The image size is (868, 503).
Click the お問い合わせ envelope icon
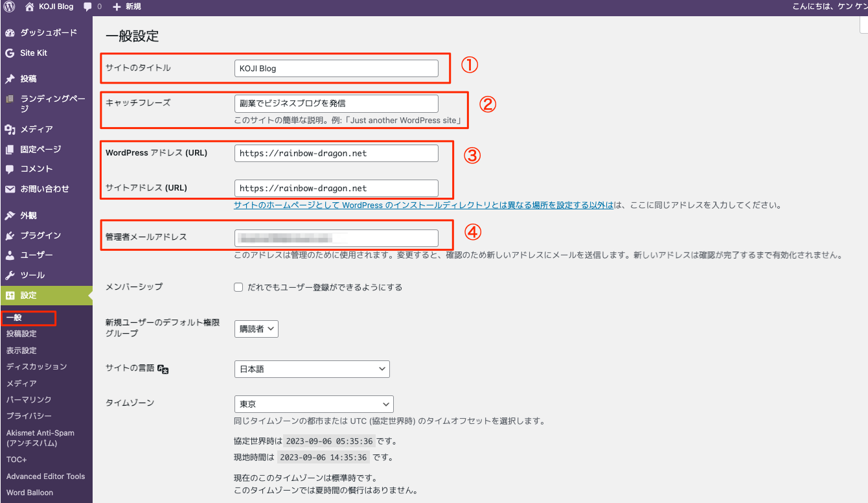coord(10,189)
